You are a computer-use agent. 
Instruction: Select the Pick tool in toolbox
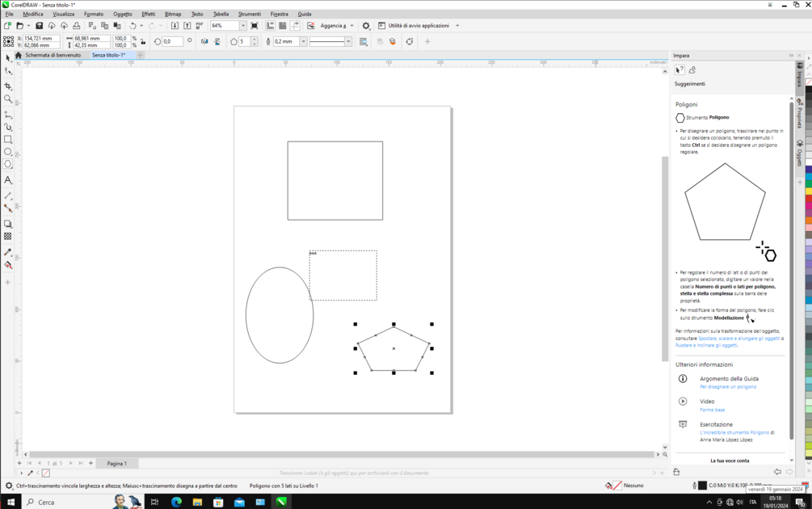(8, 58)
